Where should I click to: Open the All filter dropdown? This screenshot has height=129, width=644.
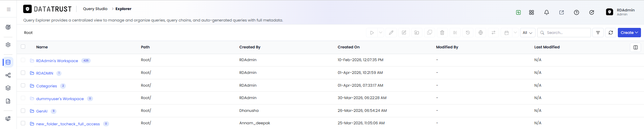(x=528, y=33)
